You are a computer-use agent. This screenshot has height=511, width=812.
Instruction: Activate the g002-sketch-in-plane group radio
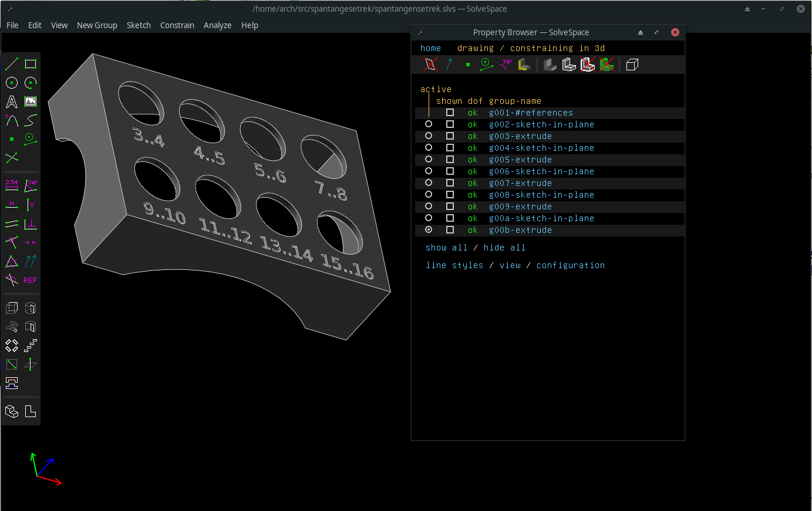[429, 124]
